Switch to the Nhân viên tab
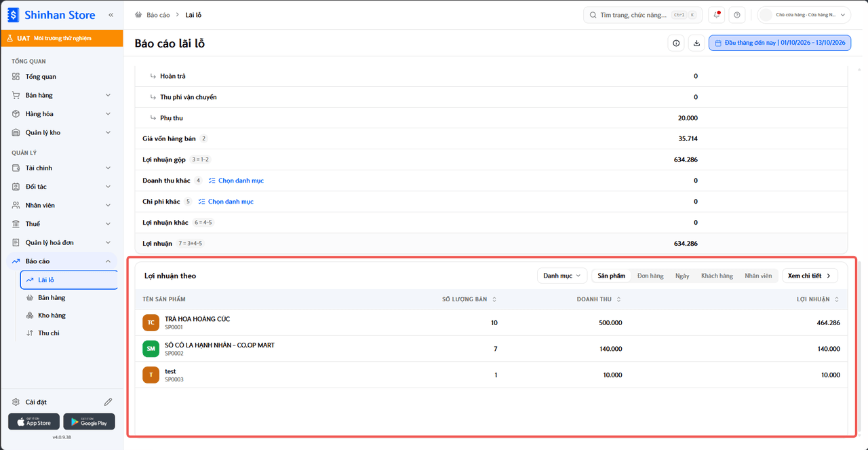This screenshot has height=450, width=868. [x=758, y=276]
